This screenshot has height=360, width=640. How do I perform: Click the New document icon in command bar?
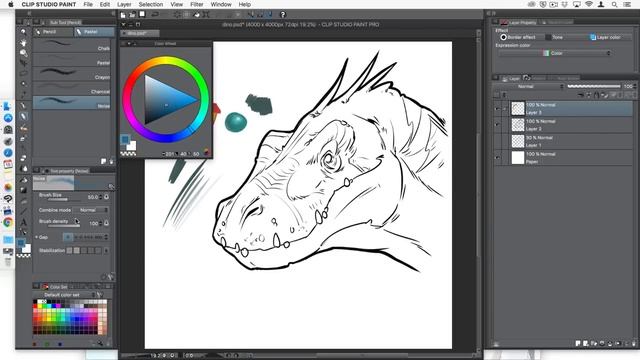click(123, 15)
